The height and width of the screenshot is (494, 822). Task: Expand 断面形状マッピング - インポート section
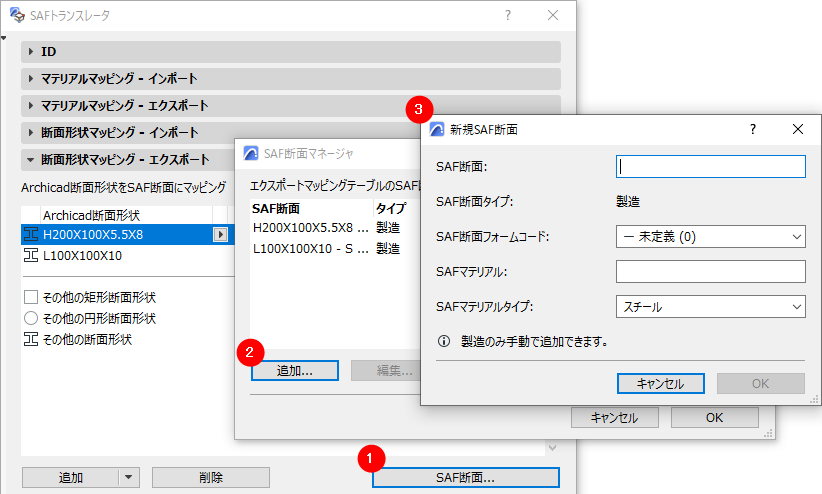pyautogui.click(x=31, y=132)
